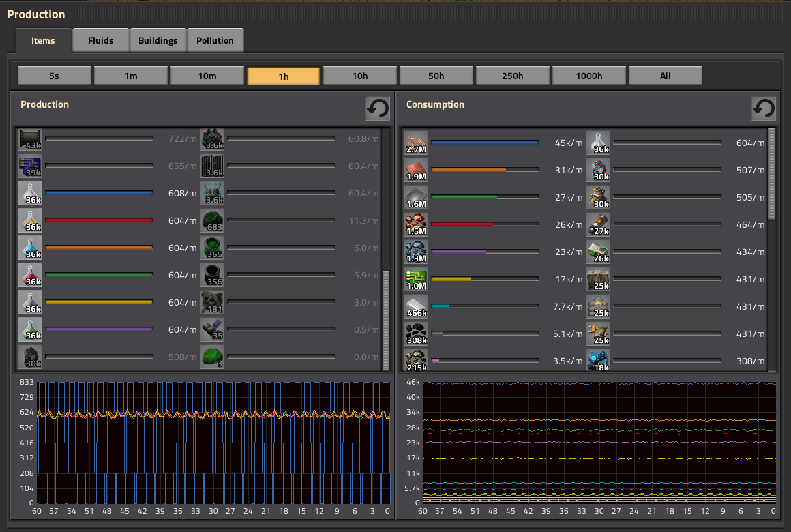Select the blue processing unit icon (39k)

[30, 166]
